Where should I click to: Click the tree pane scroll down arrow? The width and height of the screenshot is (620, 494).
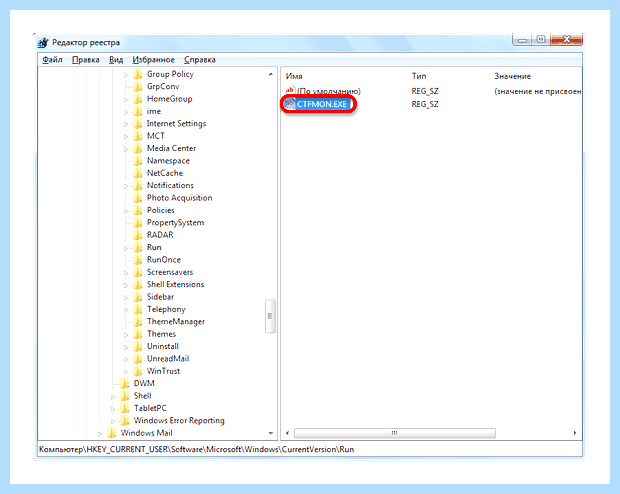click(271, 433)
